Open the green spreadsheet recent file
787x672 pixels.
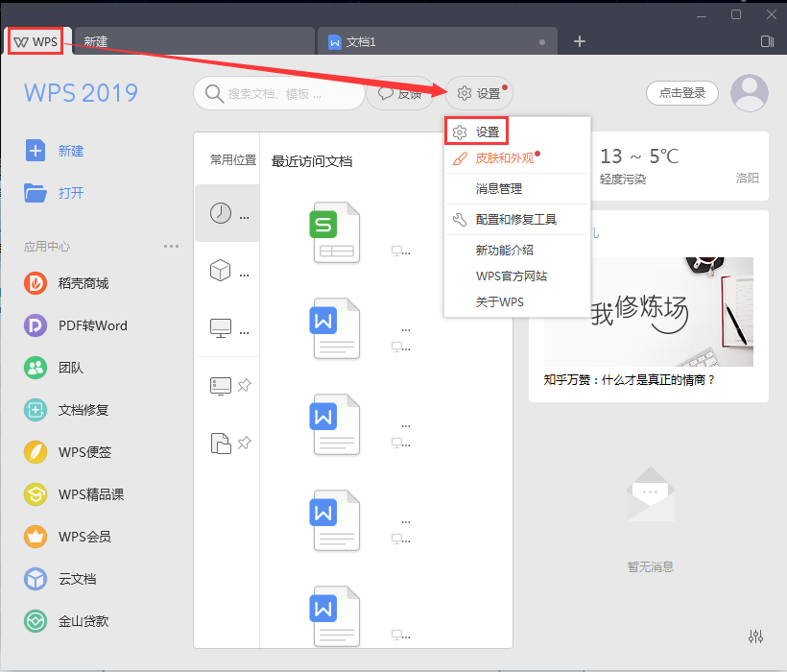coord(335,232)
